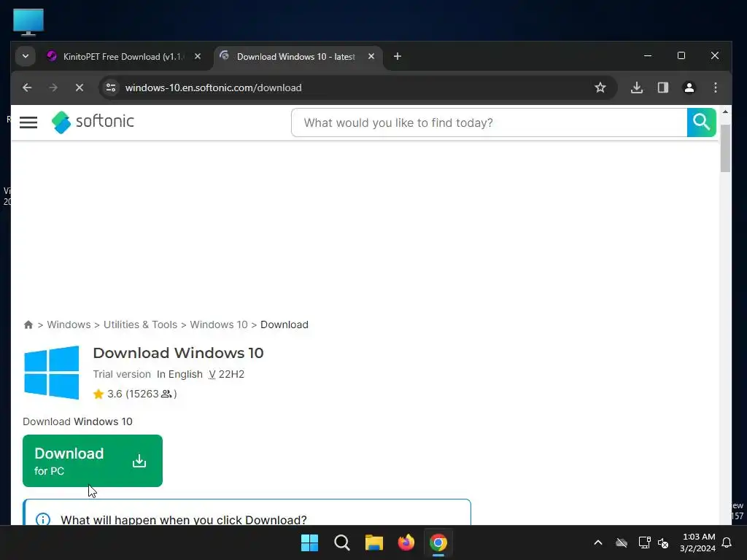Switch to the KinitoPET Free Download tab

(x=123, y=57)
